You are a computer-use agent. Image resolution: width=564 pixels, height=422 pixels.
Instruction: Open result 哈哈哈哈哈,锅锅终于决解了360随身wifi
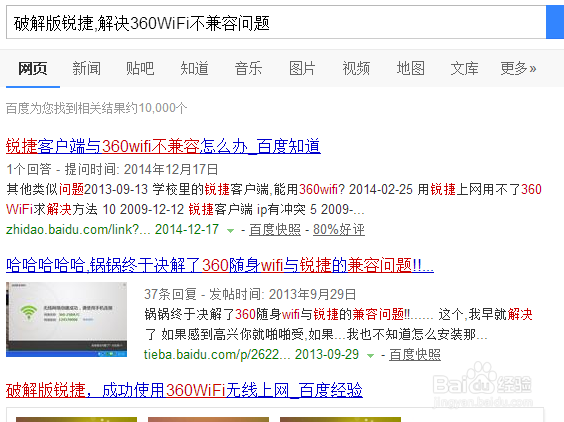click(220, 266)
